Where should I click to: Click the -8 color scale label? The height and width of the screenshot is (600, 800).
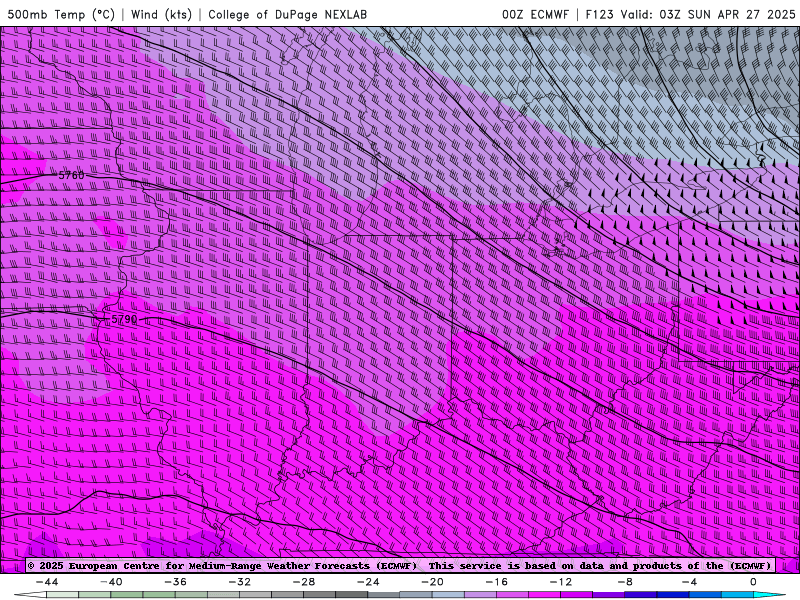626,582
